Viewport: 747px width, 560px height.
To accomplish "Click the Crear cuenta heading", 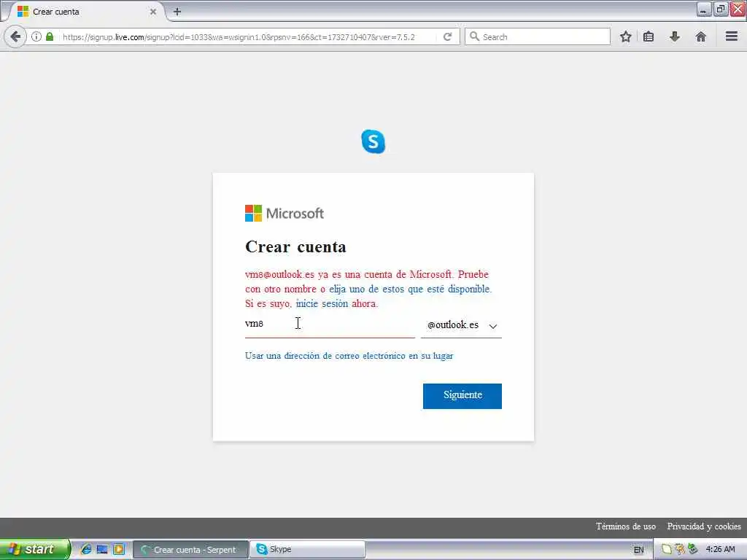I will [295, 246].
